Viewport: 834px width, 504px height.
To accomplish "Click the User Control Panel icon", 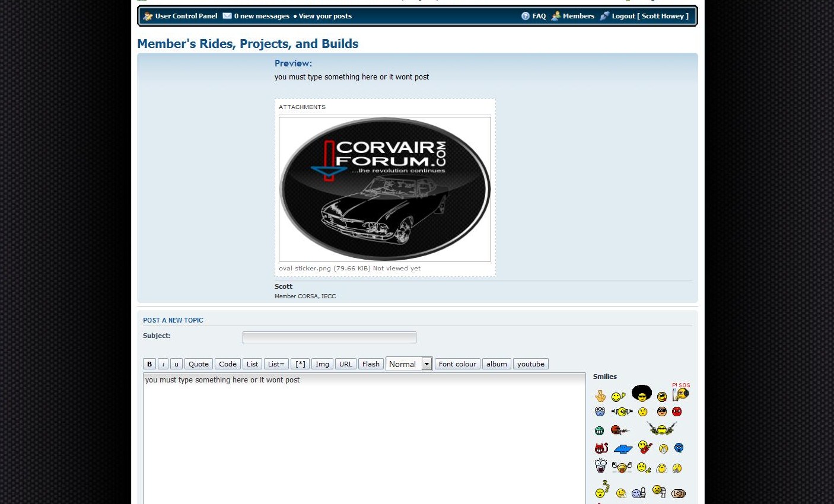I will (148, 16).
